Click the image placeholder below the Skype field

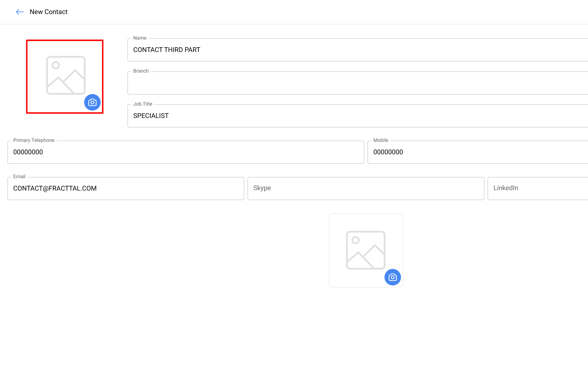[x=365, y=250]
